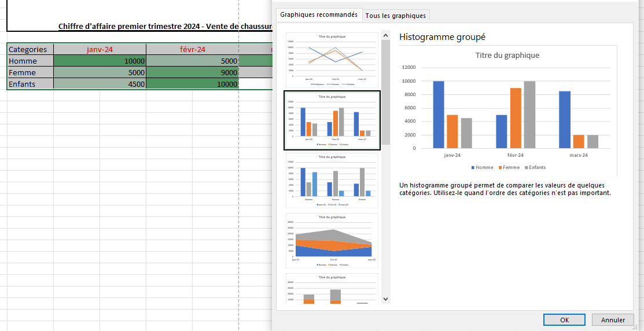Click the Enfants row label cell

(x=30, y=84)
